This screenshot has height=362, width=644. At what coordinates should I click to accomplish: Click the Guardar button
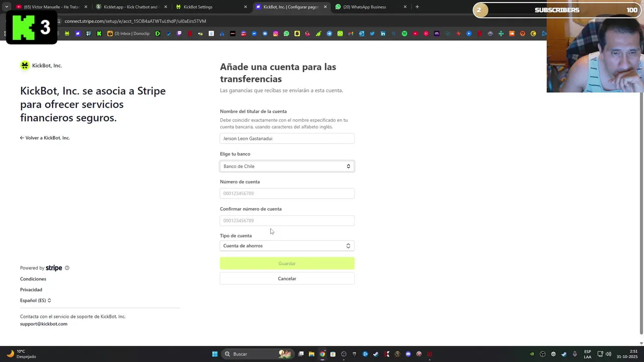click(287, 263)
